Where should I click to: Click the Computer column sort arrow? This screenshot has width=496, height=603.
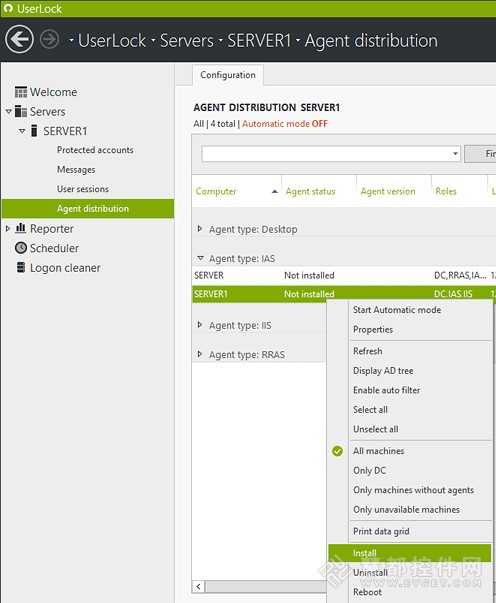click(x=275, y=192)
